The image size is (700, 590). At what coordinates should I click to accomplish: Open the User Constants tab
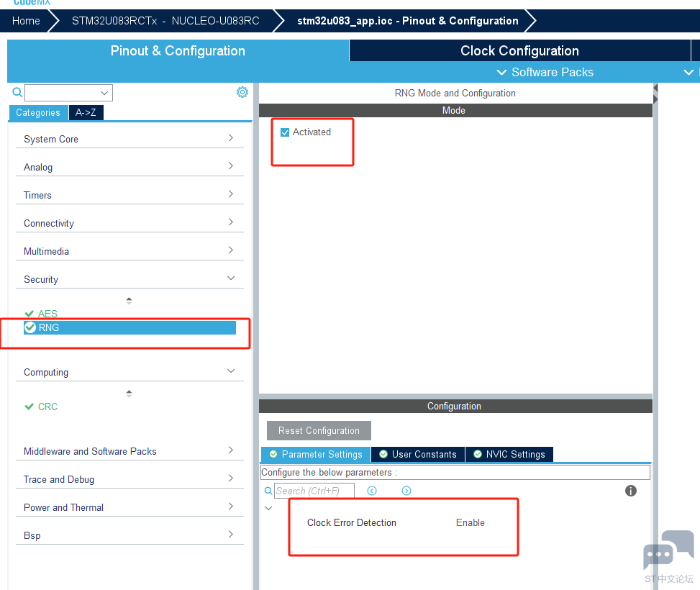click(x=418, y=454)
